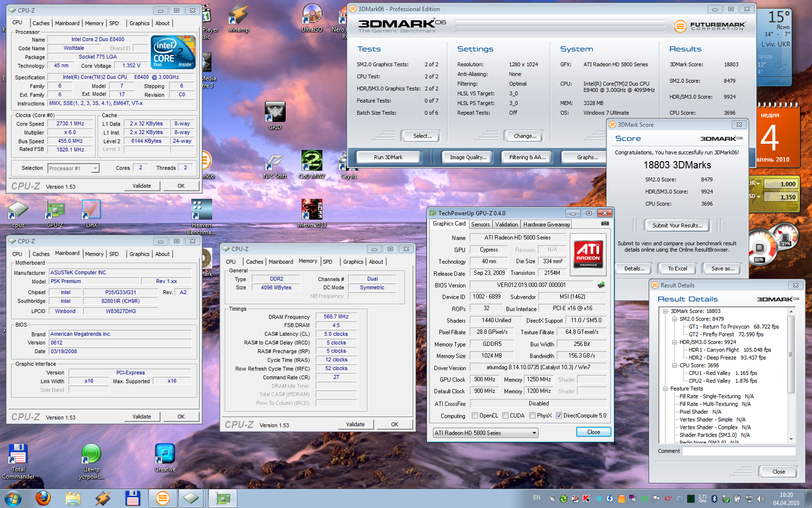
Task: Open the Creative desktop icon
Action: 165,457
